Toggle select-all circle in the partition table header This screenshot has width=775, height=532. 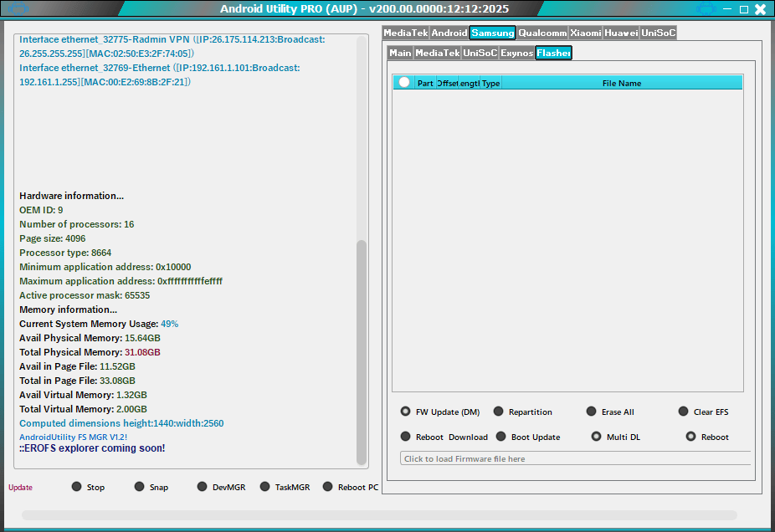point(404,83)
